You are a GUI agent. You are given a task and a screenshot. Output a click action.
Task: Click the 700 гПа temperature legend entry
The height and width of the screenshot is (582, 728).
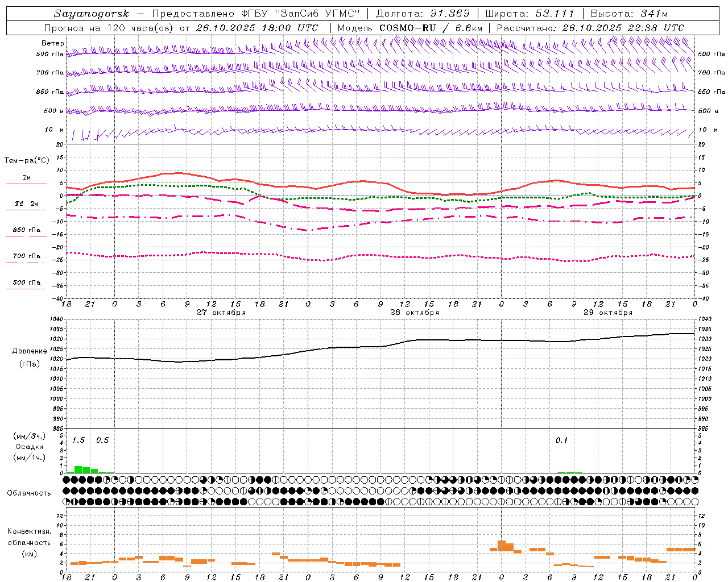click(27, 256)
